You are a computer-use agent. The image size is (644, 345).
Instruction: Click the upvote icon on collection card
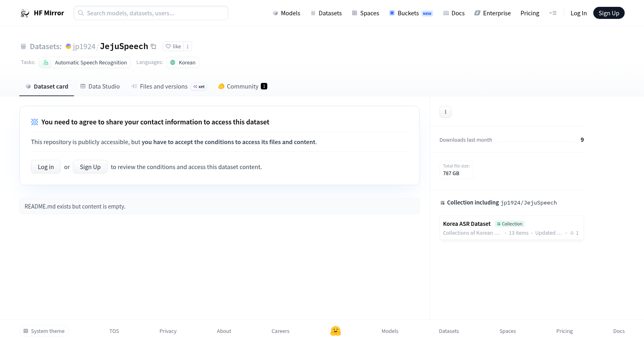(x=572, y=233)
